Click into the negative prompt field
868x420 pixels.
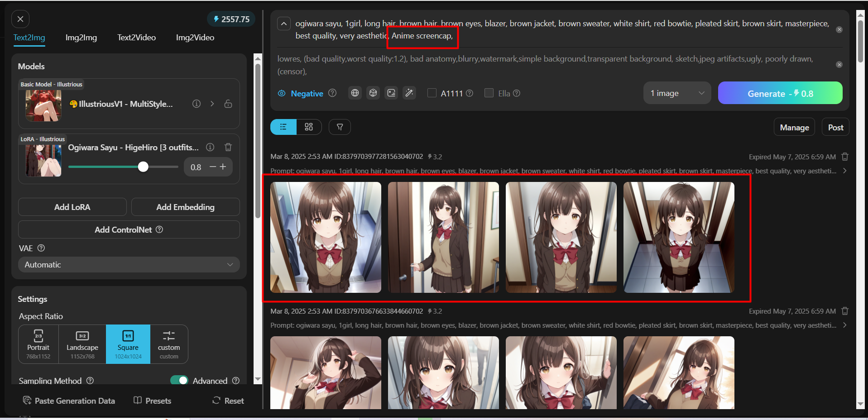tap(553, 65)
